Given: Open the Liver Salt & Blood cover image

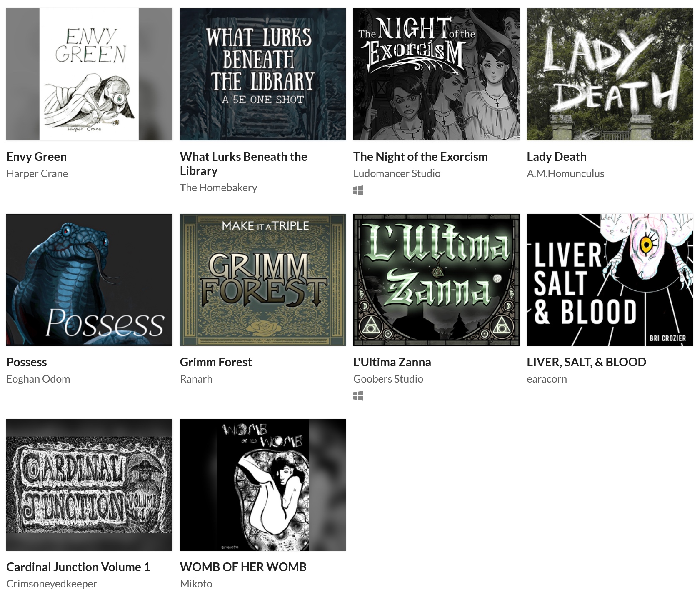Looking at the screenshot, I should (x=610, y=280).
